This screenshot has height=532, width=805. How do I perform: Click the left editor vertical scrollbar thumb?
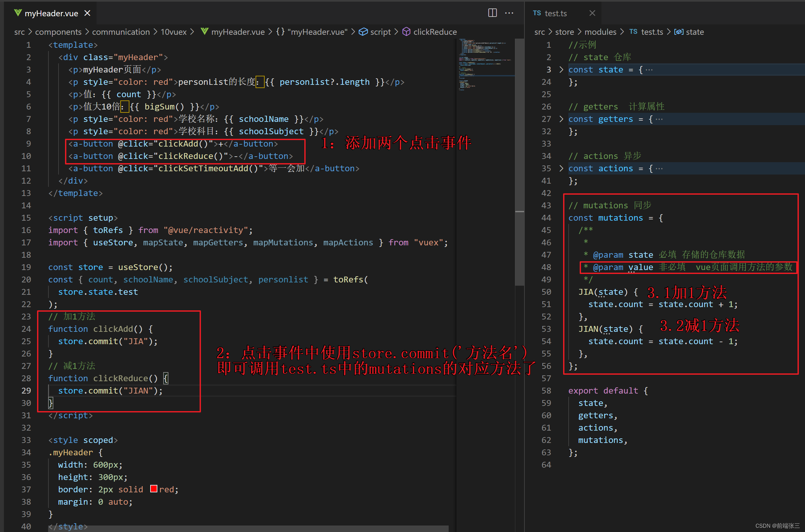pos(519,162)
